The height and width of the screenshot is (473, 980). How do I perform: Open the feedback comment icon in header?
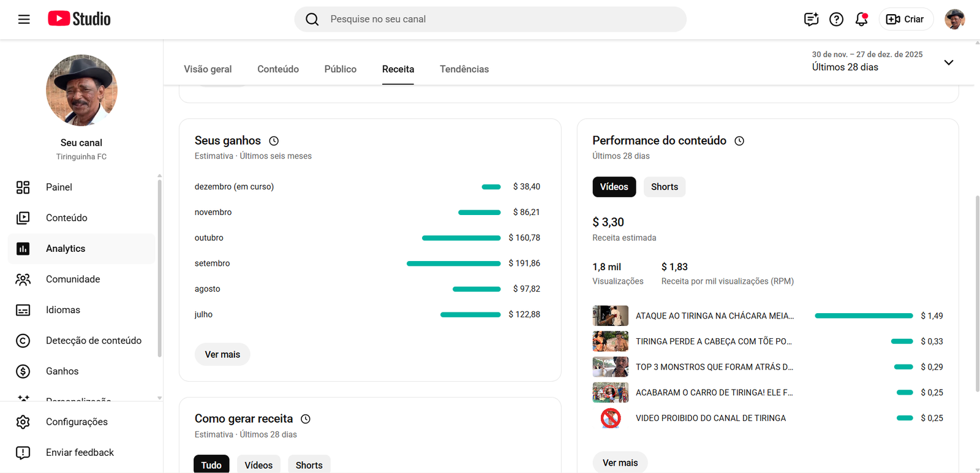pos(811,19)
